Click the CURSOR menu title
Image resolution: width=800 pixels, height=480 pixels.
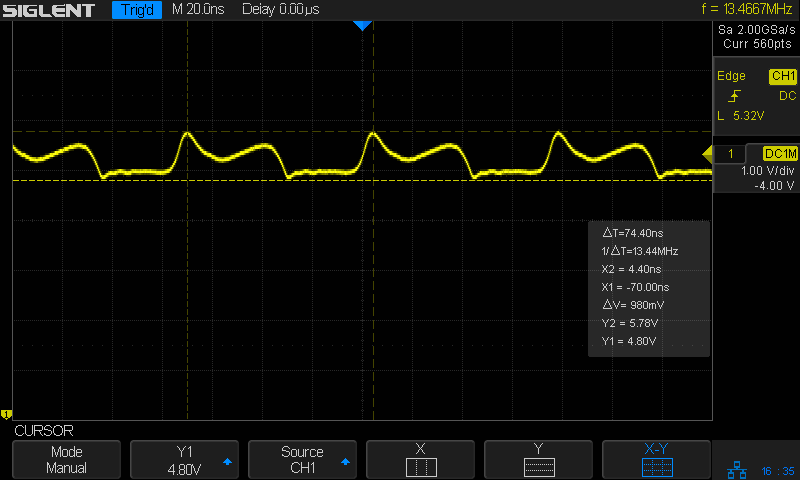coord(44,431)
